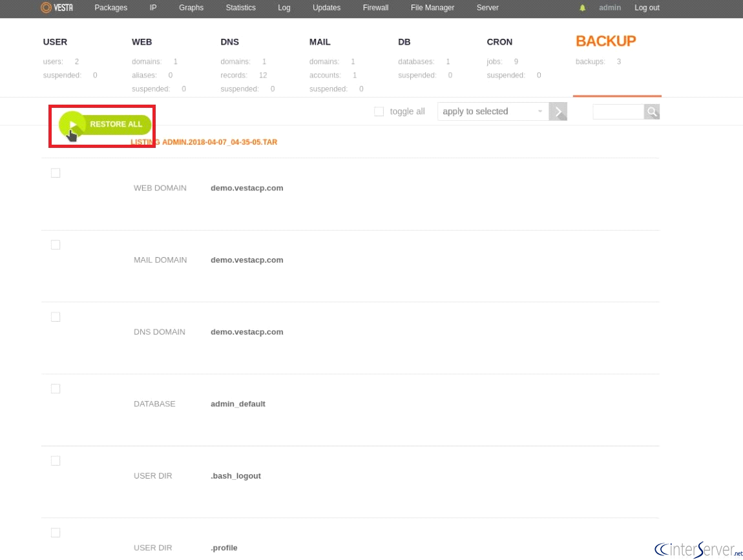Click the Log out link

click(x=647, y=8)
